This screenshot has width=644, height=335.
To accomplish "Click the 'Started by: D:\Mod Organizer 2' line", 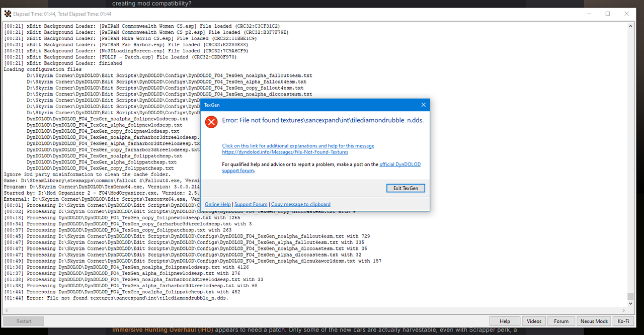I will pyautogui.click(x=101, y=193).
